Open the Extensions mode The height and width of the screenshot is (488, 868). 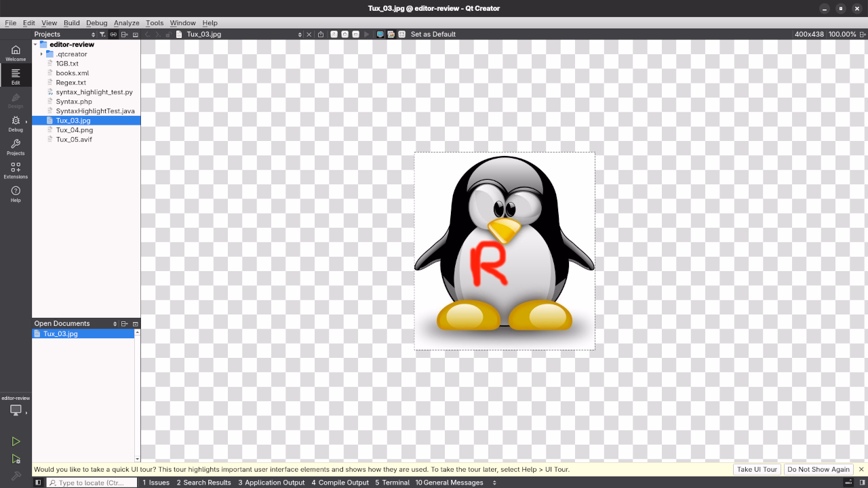point(16,170)
